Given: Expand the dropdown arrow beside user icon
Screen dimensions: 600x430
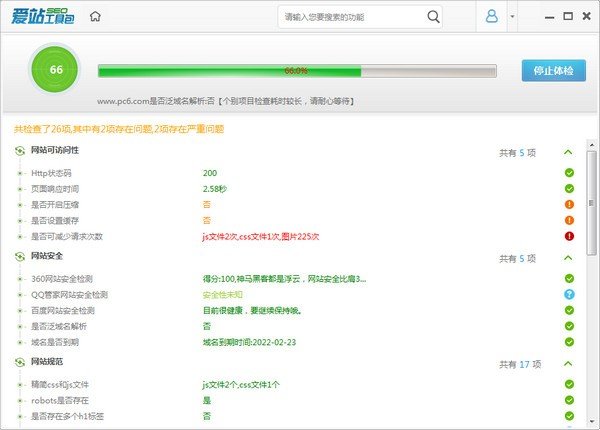Looking at the screenshot, I should [x=512, y=16].
